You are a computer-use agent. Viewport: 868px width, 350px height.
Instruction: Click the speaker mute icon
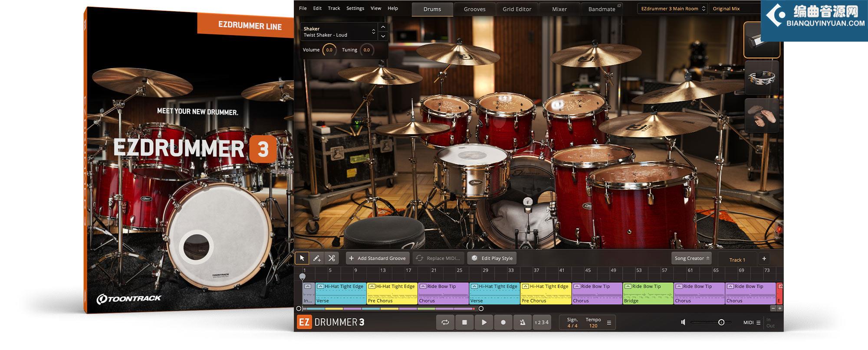click(683, 322)
